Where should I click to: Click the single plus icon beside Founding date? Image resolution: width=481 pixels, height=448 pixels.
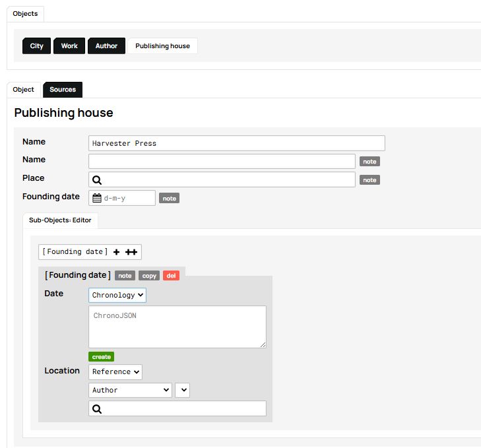point(117,252)
